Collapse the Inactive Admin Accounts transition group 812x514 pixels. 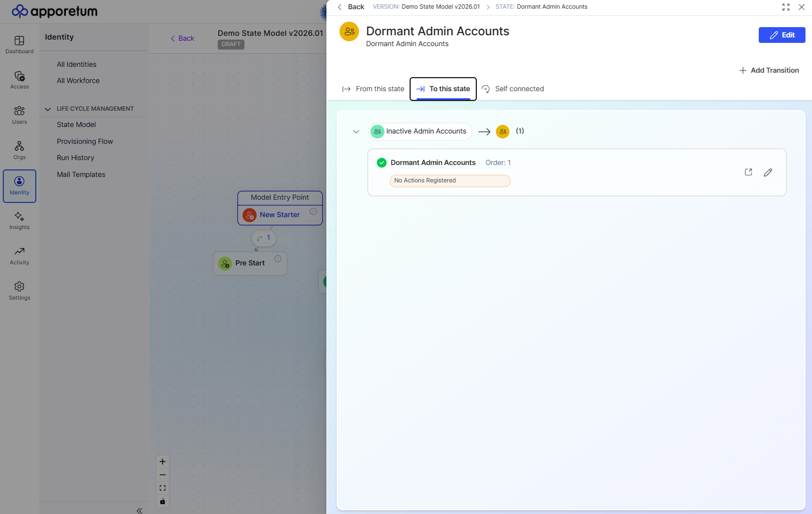356,131
